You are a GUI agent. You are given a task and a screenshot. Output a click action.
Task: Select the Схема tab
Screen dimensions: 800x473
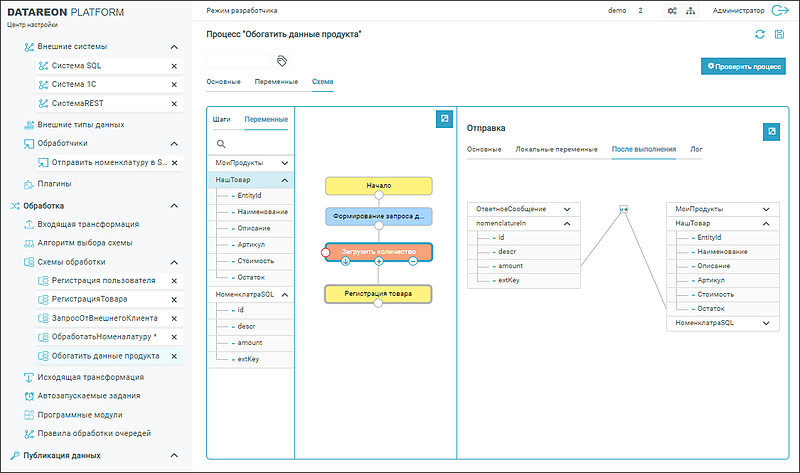[322, 82]
